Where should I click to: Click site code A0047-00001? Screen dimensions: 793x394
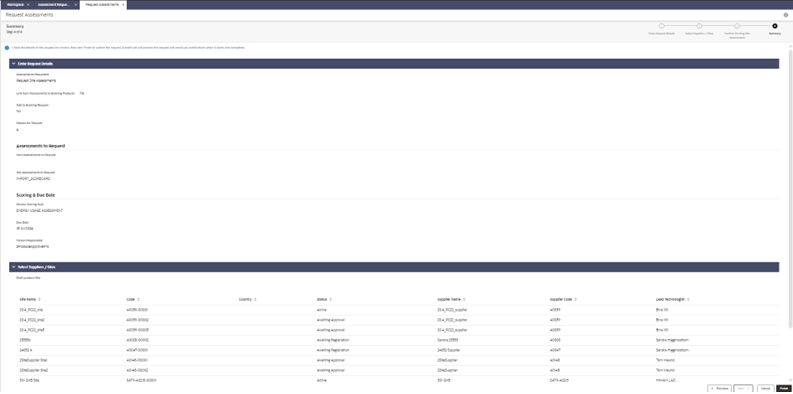137,350
